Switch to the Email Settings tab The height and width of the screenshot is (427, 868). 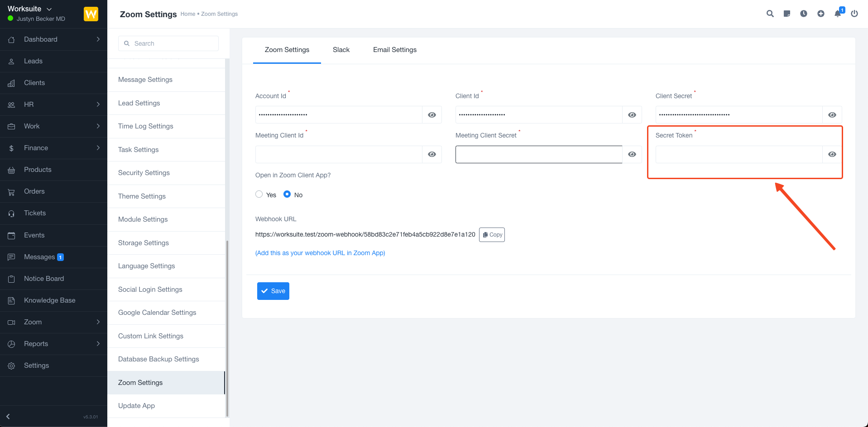point(395,50)
